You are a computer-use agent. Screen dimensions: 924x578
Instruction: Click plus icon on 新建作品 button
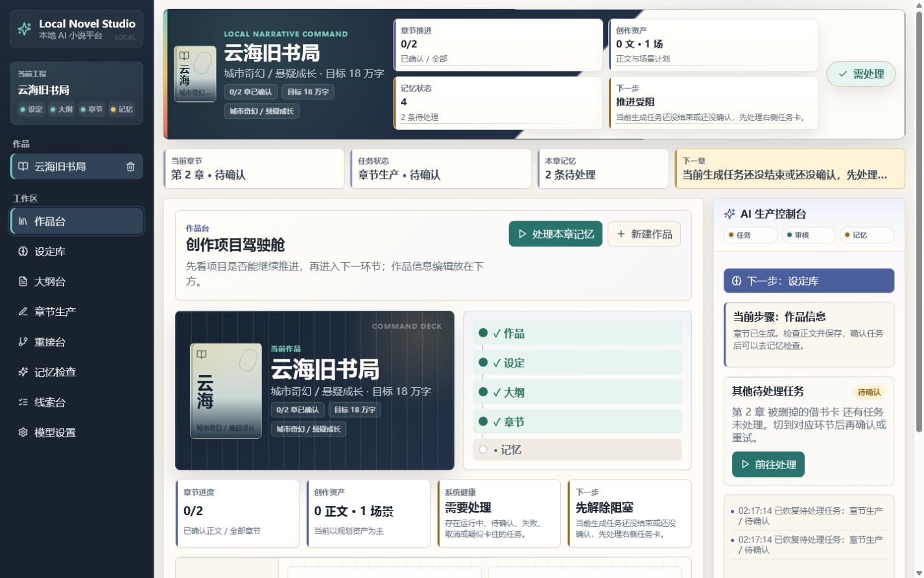621,234
